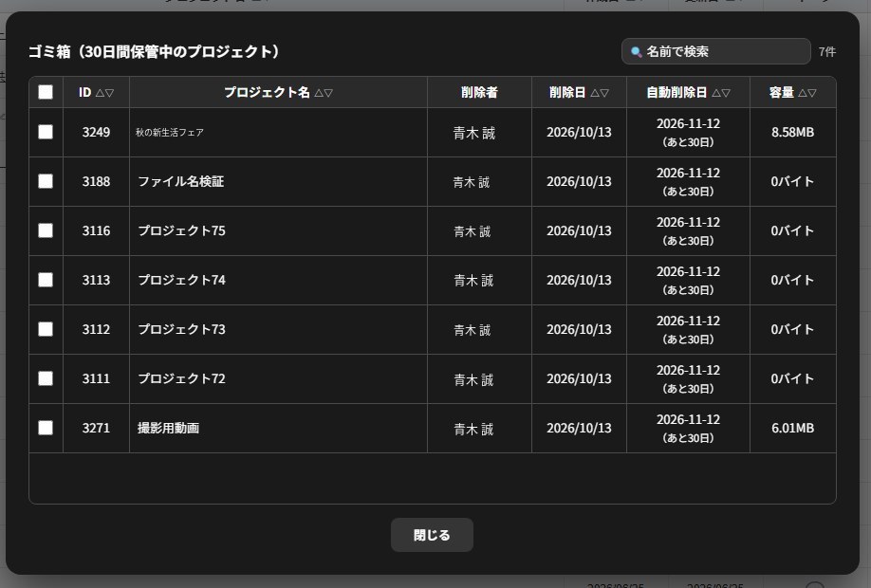Screen dimensions: 871x588
Task: Click the magnifier icon in search box
Action: (637, 52)
